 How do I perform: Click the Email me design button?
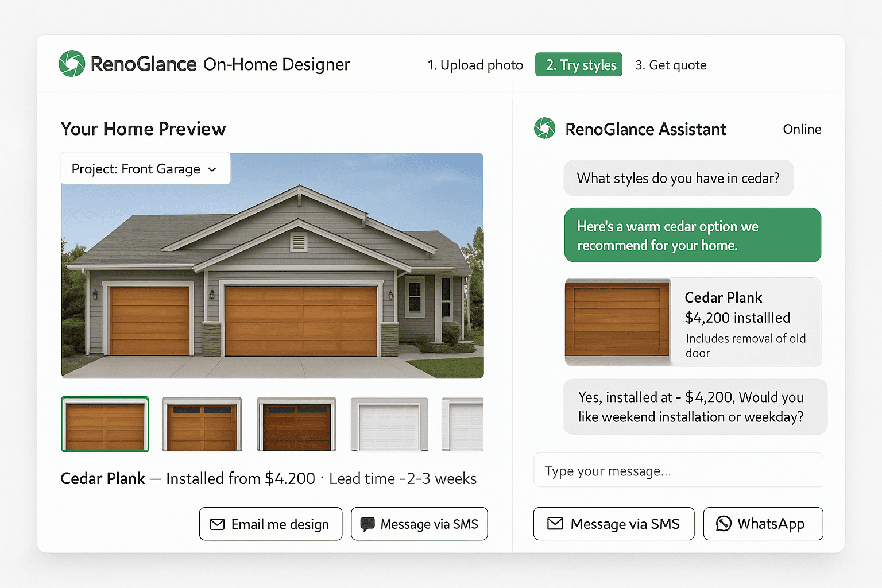(270, 524)
